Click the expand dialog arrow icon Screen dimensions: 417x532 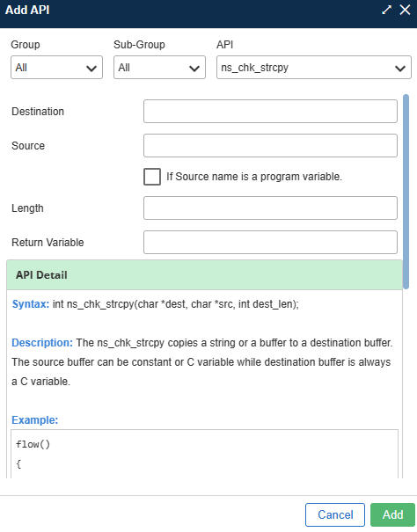pos(386,10)
